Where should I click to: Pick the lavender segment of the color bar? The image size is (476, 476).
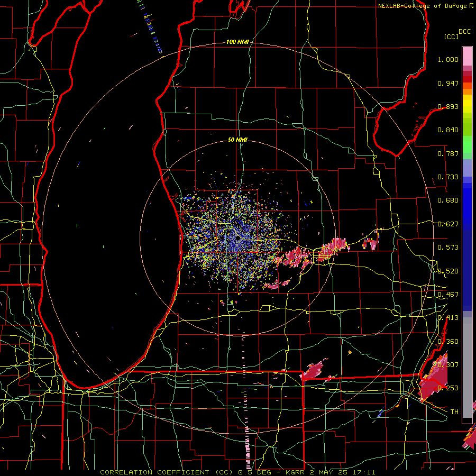pyautogui.click(x=467, y=168)
